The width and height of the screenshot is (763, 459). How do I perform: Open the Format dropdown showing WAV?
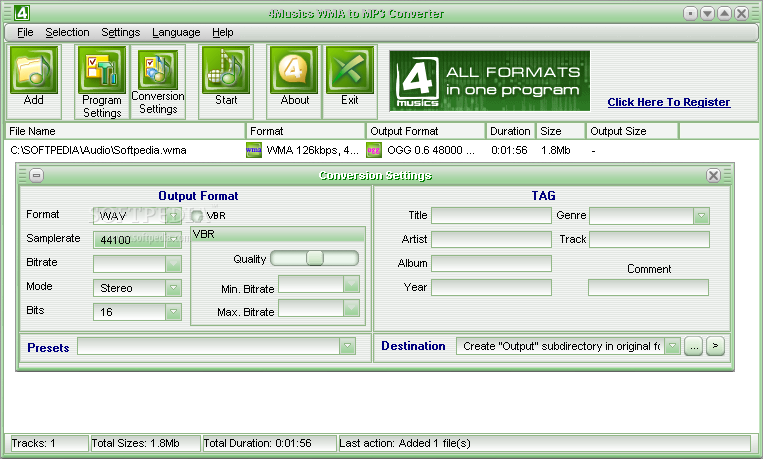pyautogui.click(x=173, y=215)
